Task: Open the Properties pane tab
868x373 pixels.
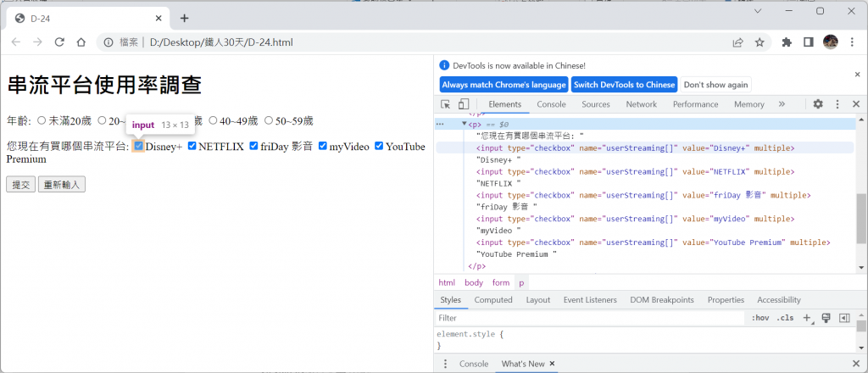Action: coord(726,300)
